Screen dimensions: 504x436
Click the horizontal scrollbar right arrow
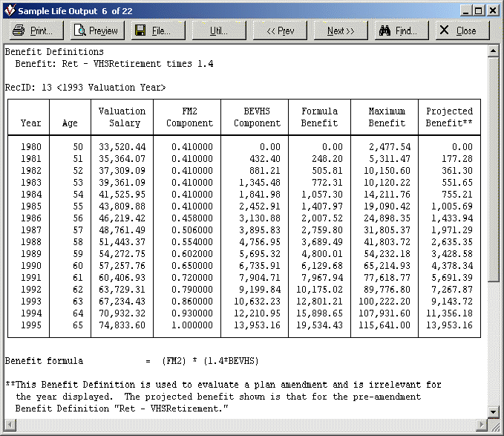pos(480,424)
